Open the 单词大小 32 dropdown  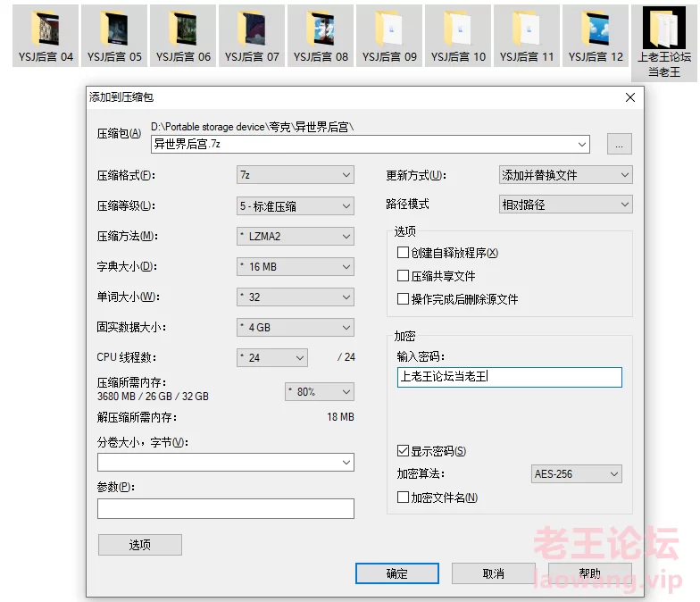point(295,297)
